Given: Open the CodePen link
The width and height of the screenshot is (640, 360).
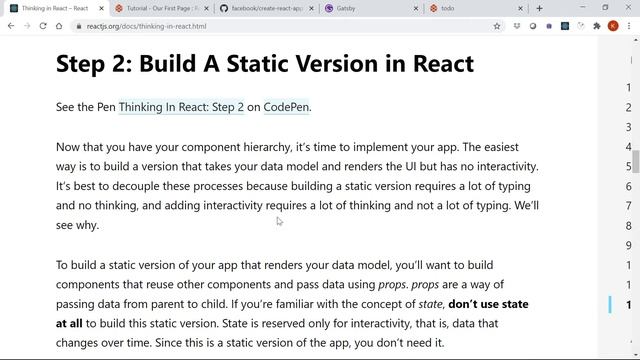Looking at the screenshot, I should (286, 107).
